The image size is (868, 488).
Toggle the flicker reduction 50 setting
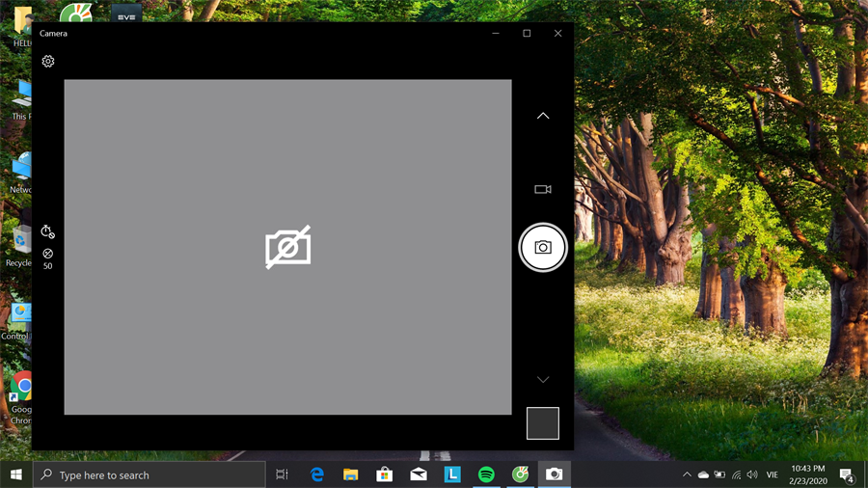pos(47,258)
